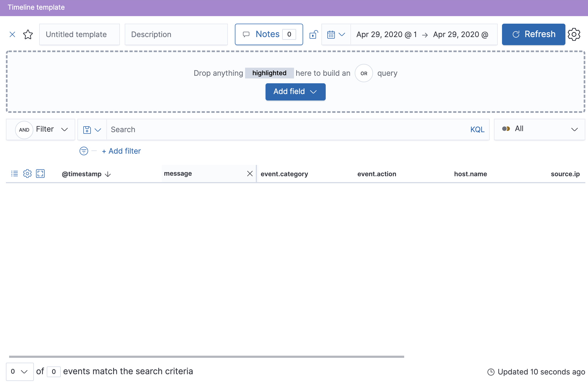Screen dimensions: 588x382
Task: Click the Refresh button
Action: (533, 34)
